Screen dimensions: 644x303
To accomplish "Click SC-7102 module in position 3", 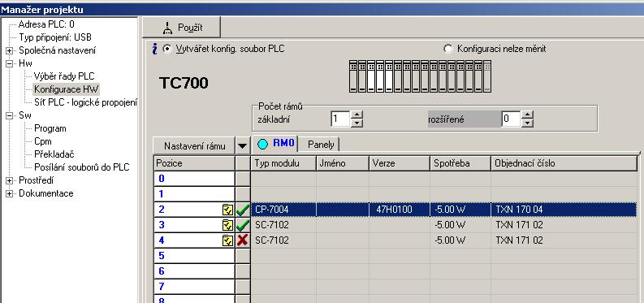I will point(283,225).
